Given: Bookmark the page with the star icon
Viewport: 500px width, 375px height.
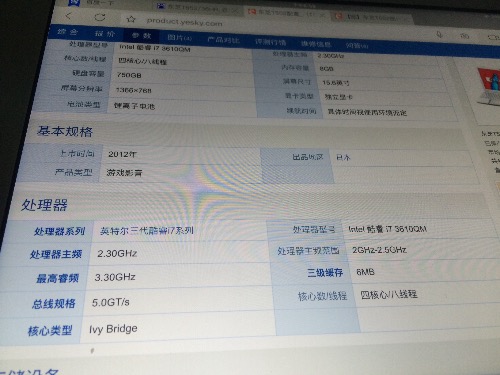Looking at the screenshot, I should (x=131, y=19).
